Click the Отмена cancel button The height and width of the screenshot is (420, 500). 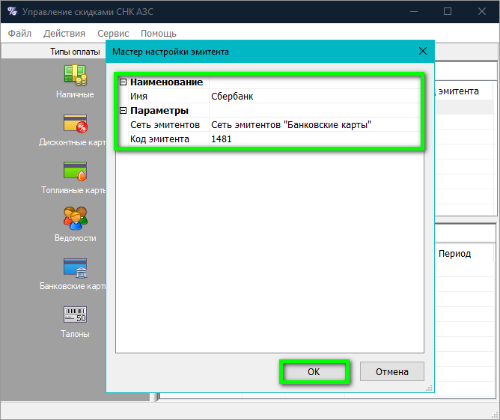392,371
